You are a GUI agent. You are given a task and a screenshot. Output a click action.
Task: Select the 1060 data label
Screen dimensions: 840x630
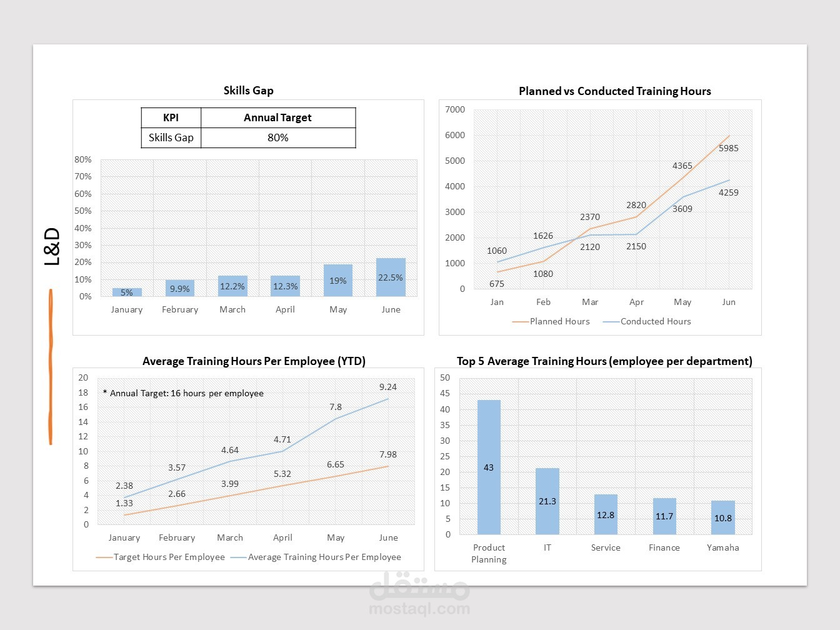coord(497,251)
